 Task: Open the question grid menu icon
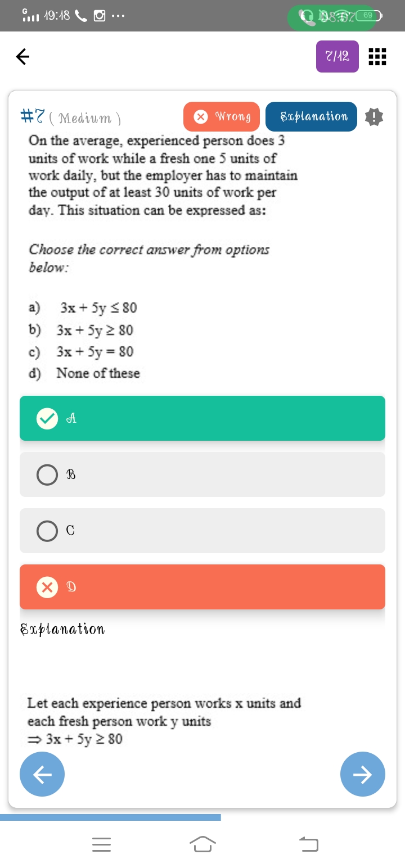pos(377,56)
